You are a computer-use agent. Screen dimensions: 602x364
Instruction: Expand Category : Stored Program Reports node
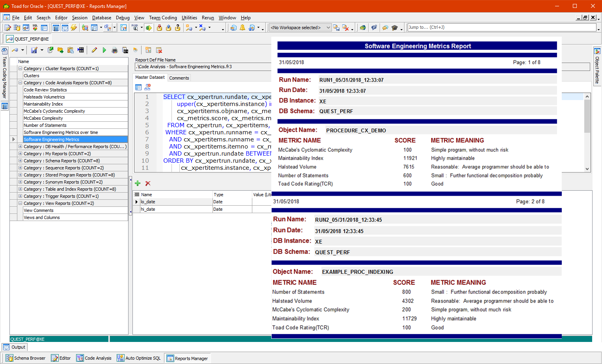point(20,175)
